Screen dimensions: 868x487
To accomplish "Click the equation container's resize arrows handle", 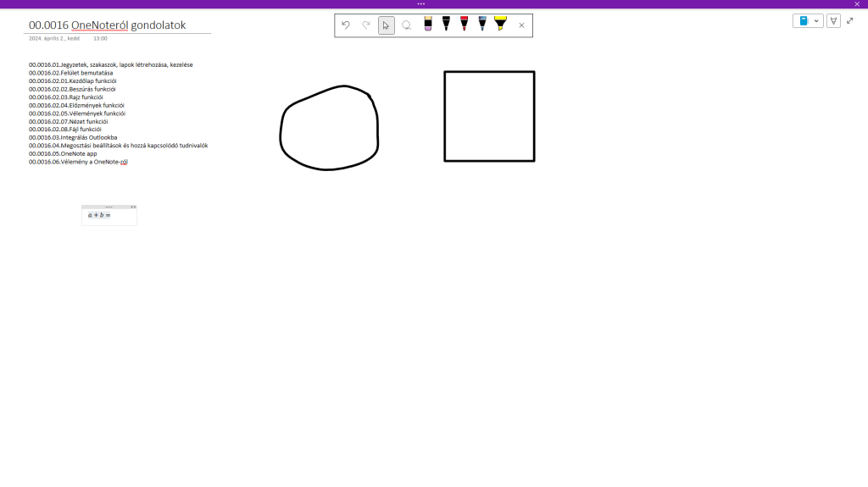I will tap(133, 207).
